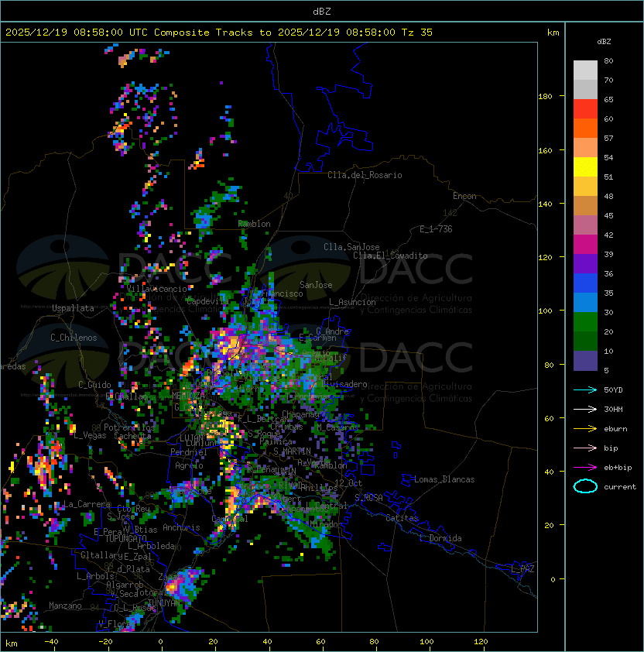The image size is (644, 652).
Task: Click the 'L_Asuncion' map label
Action: point(352,302)
